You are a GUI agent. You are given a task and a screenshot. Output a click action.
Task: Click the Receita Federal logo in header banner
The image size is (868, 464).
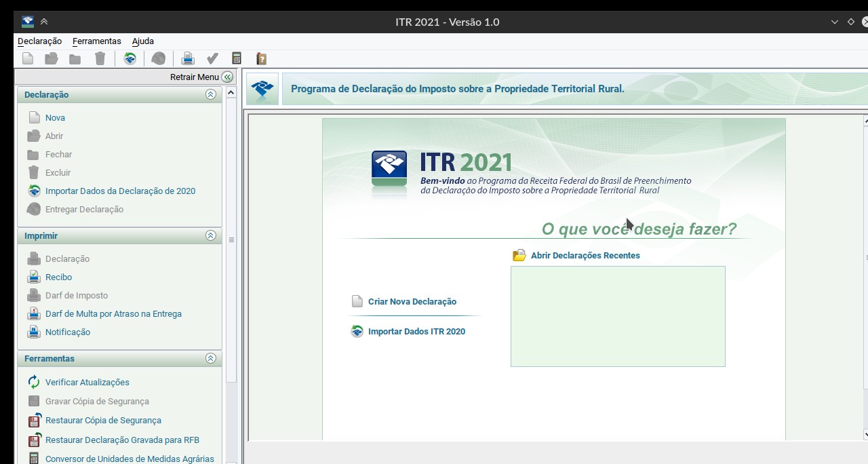click(x=262, y=89)
